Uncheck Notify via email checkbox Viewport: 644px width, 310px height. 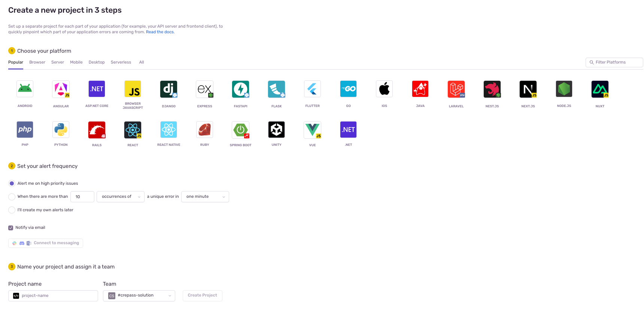tap(10, 228)
